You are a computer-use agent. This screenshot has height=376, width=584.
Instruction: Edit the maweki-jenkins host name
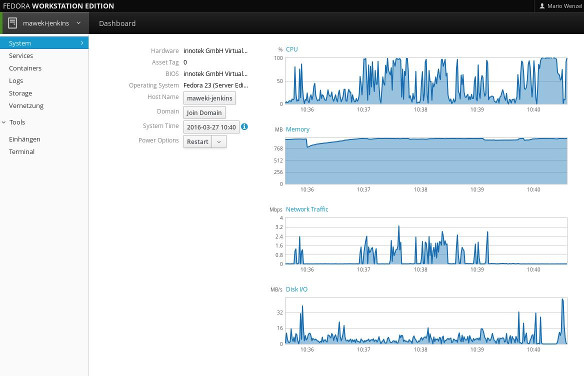209,98
